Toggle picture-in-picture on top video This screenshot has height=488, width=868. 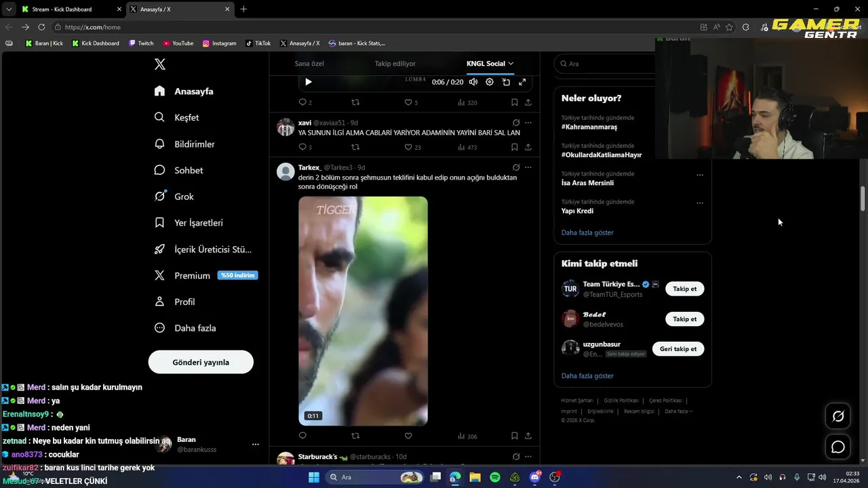coord(506,82)
